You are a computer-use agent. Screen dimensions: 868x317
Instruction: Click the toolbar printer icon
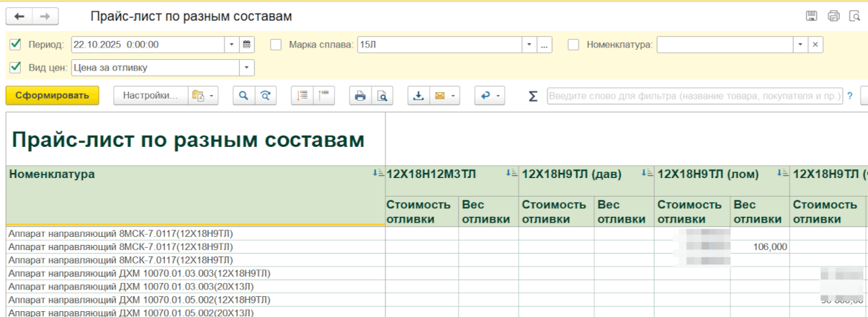coord(360,96)
